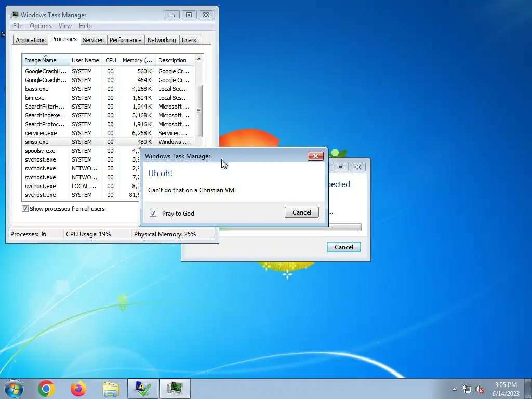Select the lsass.exe process row
532x399 pixels.
pyautogui.click(x=109, y=89)
